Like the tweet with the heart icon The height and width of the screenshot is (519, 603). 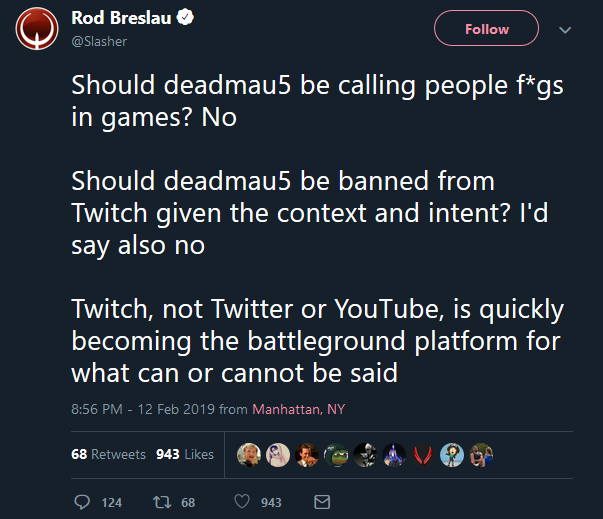click(241, 502)
